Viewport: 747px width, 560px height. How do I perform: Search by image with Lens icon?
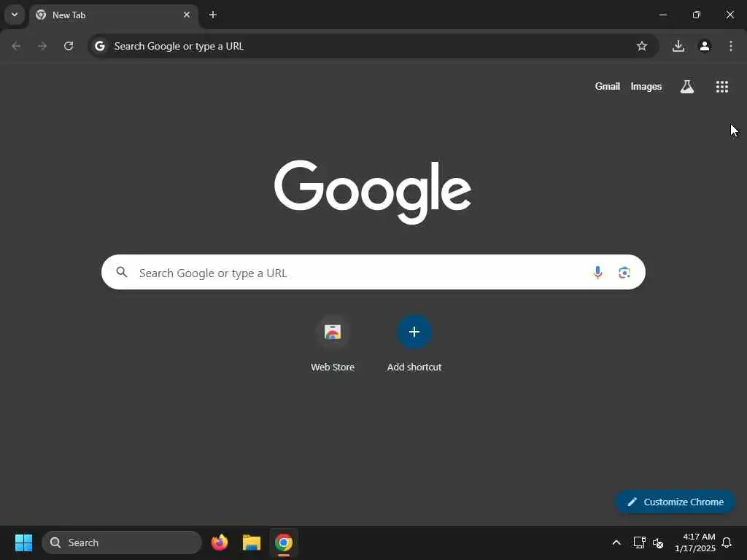click(624, 273)
